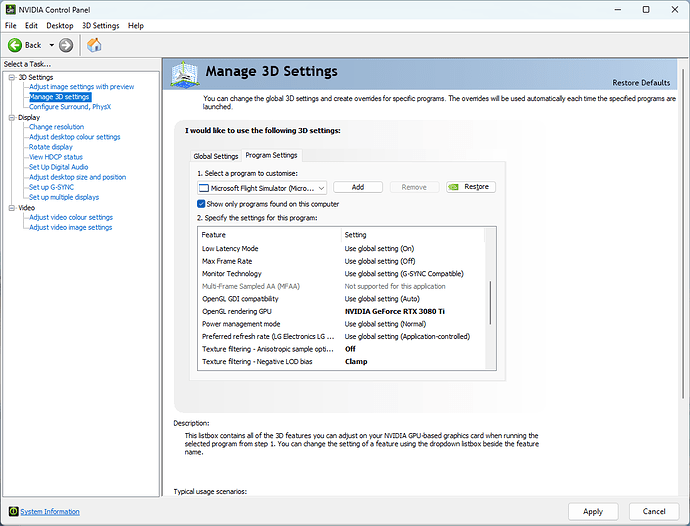Select Set up G-SYNC in the task tree
Screen dimensions: 690x526
point(51,187)
